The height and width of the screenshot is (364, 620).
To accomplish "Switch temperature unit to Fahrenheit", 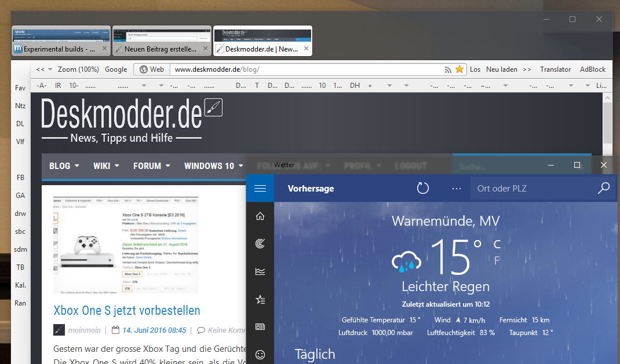I will (x=497, y=260).
